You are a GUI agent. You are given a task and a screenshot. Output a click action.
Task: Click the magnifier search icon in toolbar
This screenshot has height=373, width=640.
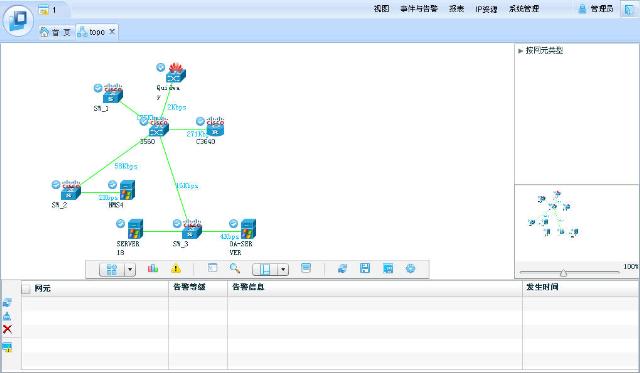click(235, 269)
